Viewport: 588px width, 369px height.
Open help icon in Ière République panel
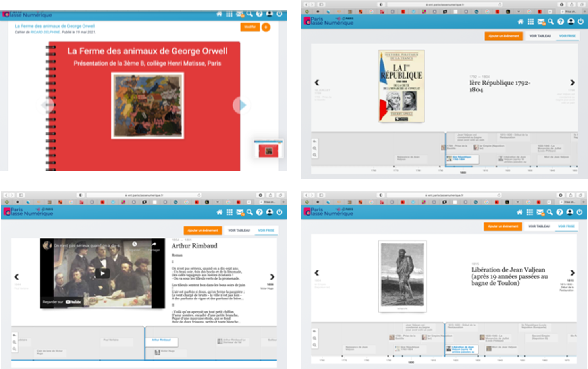[561, 21]
